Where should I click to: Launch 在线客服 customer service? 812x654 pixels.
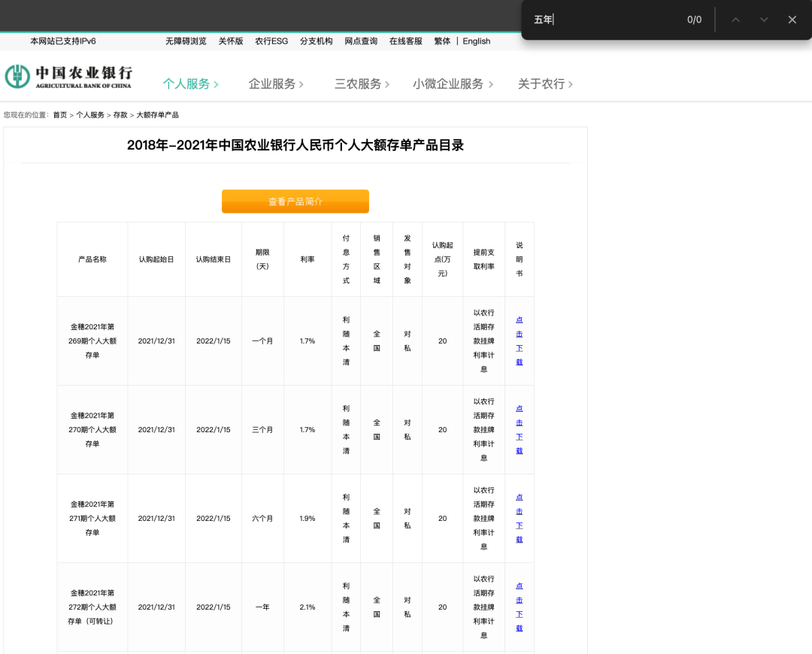[x=404, y=41]
